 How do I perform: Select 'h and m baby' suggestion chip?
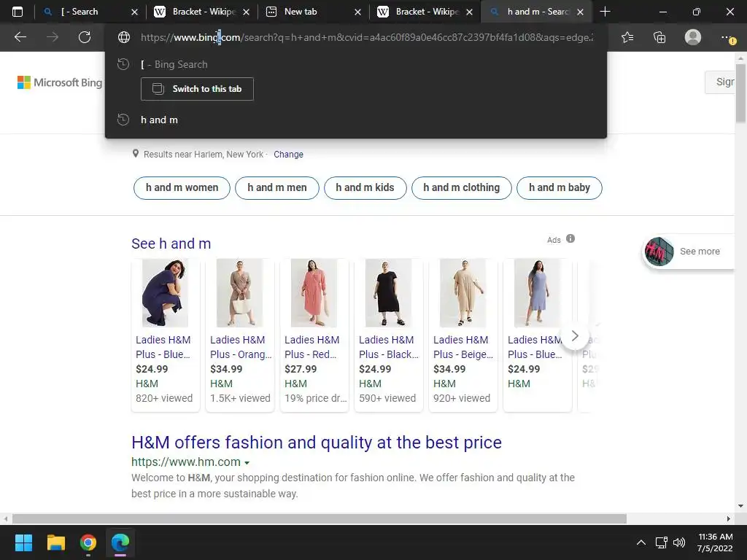tap(560, 187)
